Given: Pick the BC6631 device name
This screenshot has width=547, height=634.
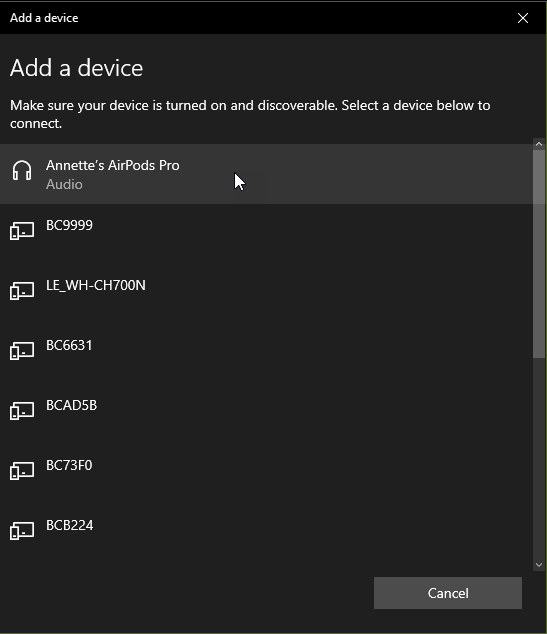Looking at the screenshot, I should point(69,345).
